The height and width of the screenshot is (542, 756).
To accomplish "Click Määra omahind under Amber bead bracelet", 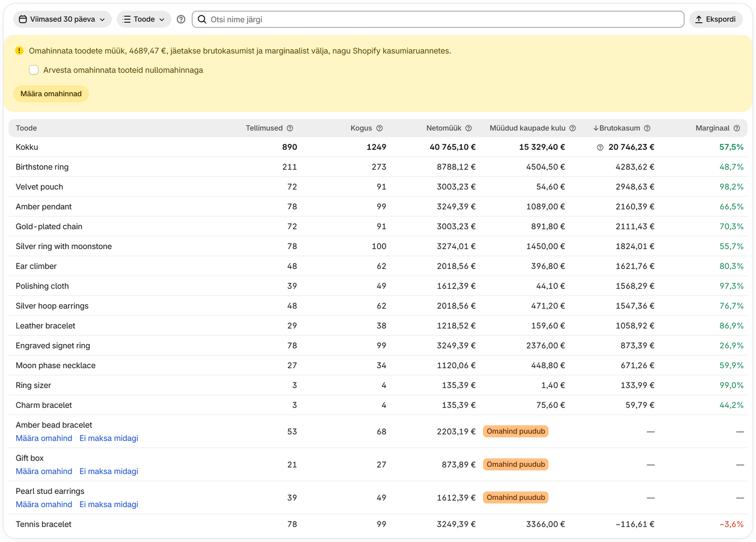I will pyautogui.click(x=44, y=439).
